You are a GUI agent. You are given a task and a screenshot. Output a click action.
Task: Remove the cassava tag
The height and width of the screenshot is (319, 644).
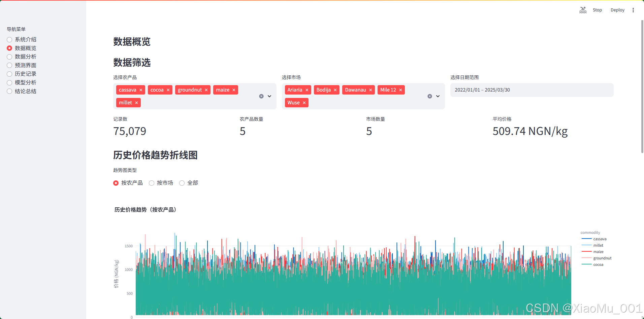[x=141, y=90]
